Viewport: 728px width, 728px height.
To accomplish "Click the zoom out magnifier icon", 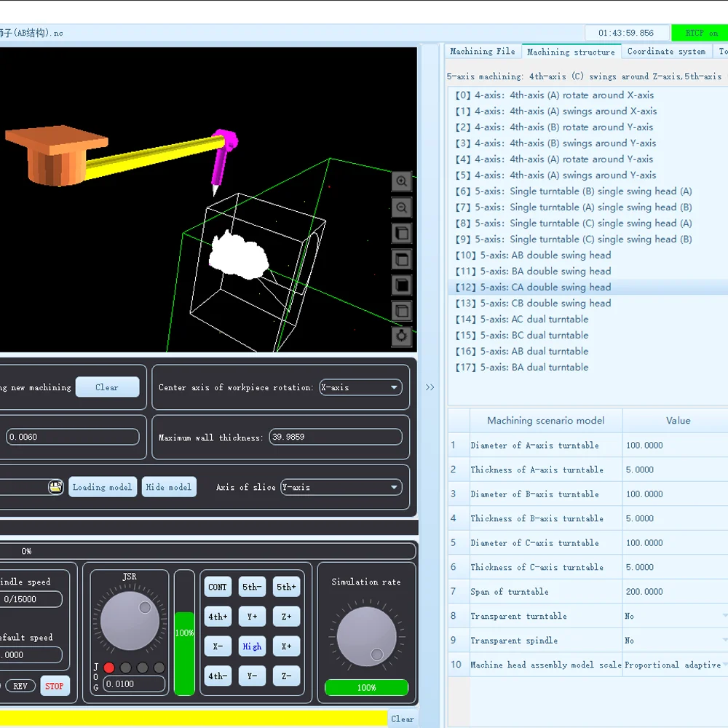I will tap(401, 208).
